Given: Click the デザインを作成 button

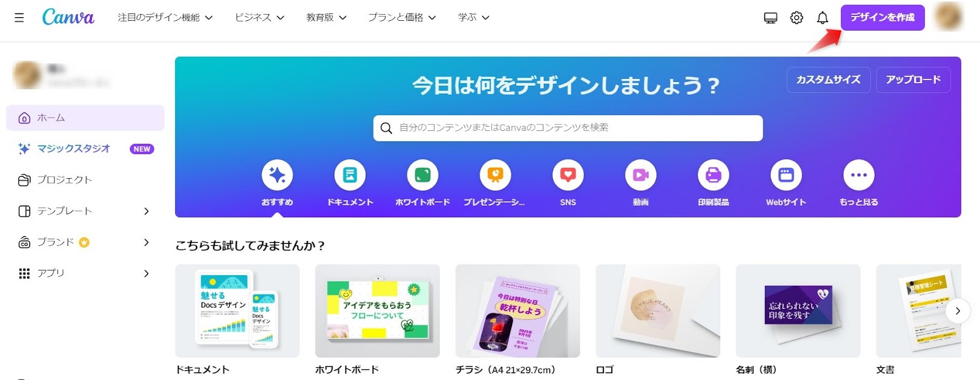Looking at the screenshot, I should (x=883, y=18).
